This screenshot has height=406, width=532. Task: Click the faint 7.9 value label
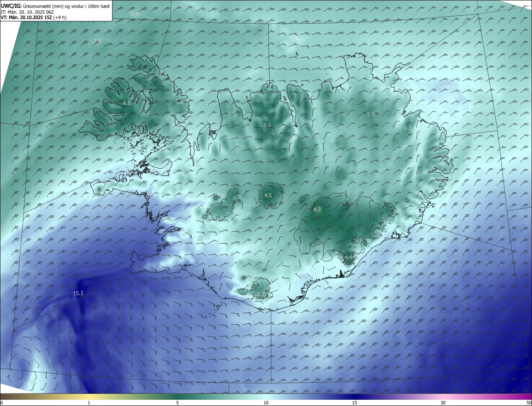click(97, 41)
